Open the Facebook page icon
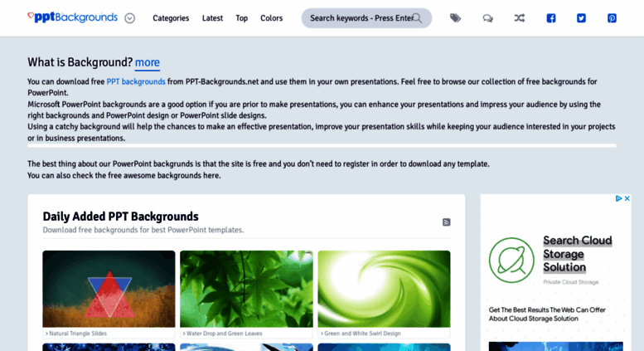This screenshot has width=644, height=351. pos(551,18)
